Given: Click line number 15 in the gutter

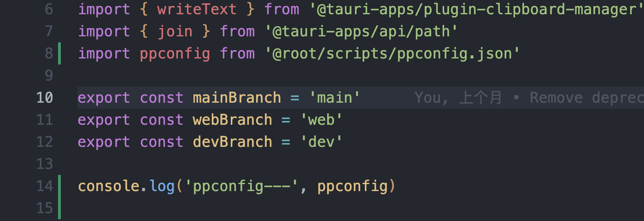Looking at the screenshot, I should pyautogui.click(x=45, y=208).
